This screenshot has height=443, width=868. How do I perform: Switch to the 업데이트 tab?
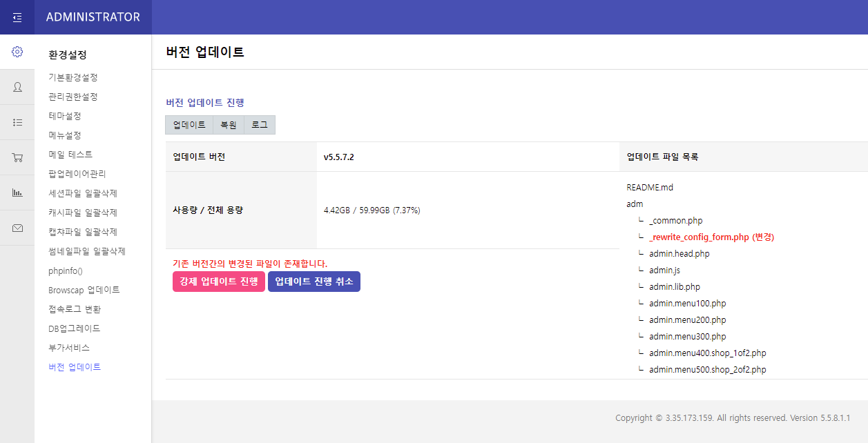(x=189, y=125)
